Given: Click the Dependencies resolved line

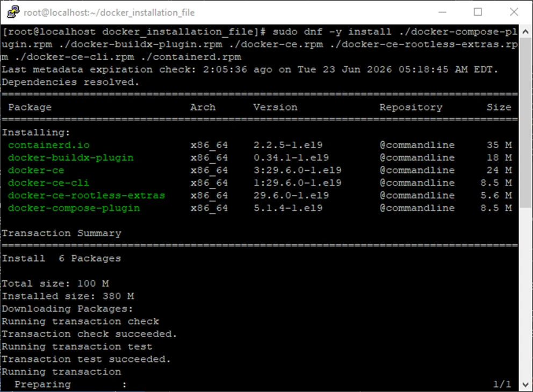Looking at the screenshot, I should click(x=70, y=82).
